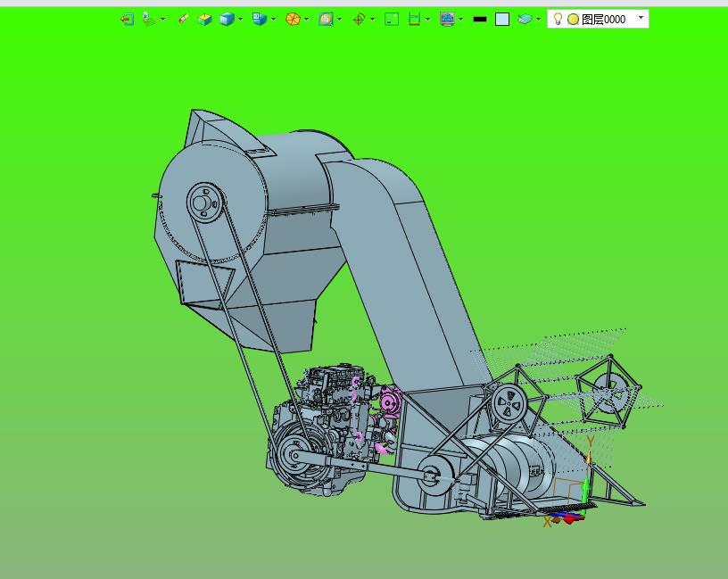Click the orange faceted mesh icon
The image size is (728, 579).
point(293,19)
